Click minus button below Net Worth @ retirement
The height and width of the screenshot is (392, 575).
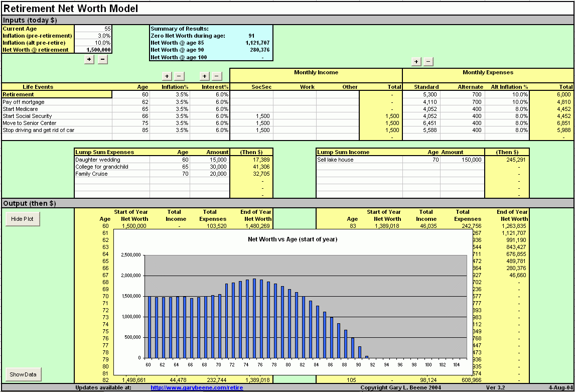pos(102,59)
